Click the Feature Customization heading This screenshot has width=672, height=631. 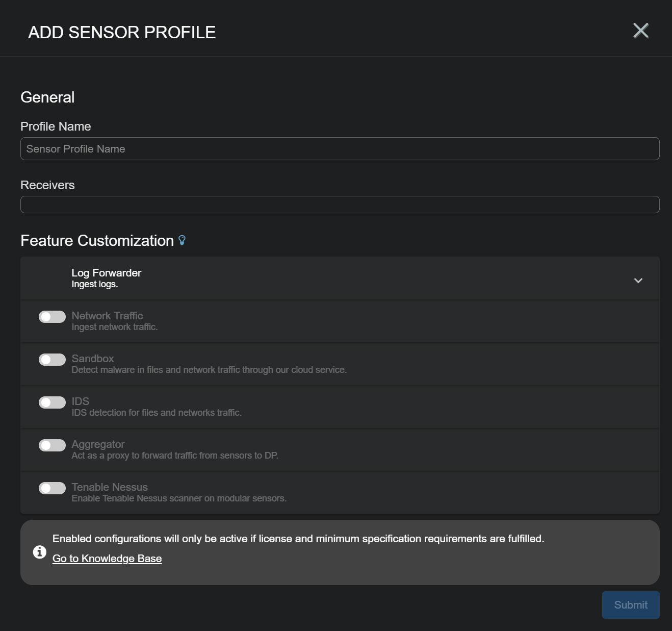click(x=96, y=240)
